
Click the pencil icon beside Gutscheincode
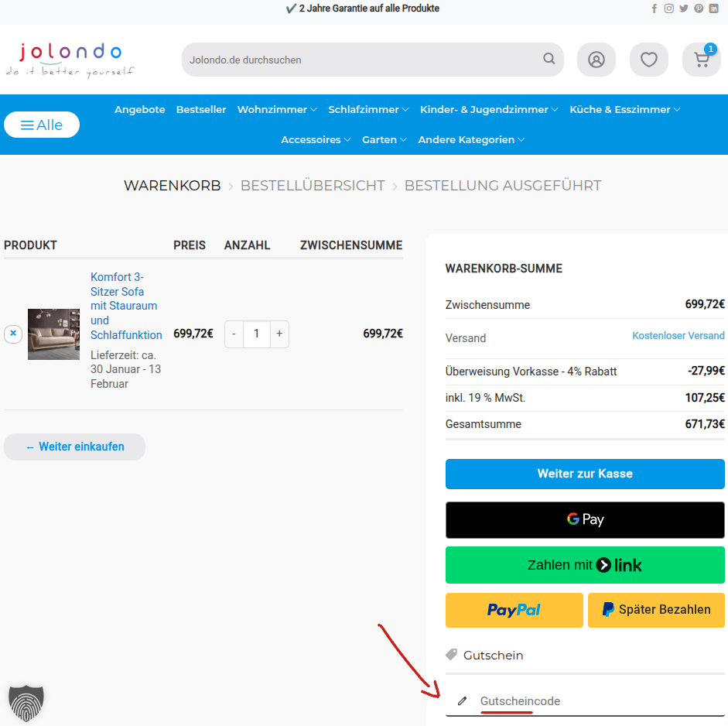pos(462,701)
